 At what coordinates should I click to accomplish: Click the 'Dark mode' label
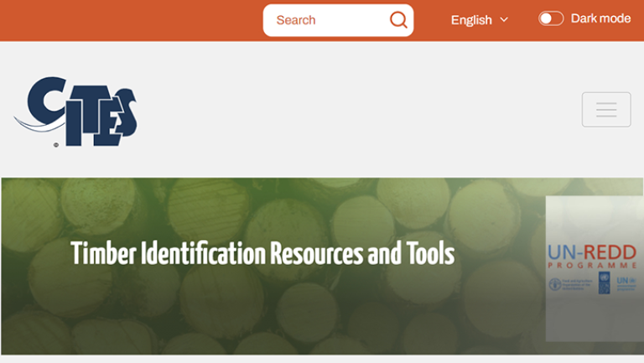tap(600, 18)
